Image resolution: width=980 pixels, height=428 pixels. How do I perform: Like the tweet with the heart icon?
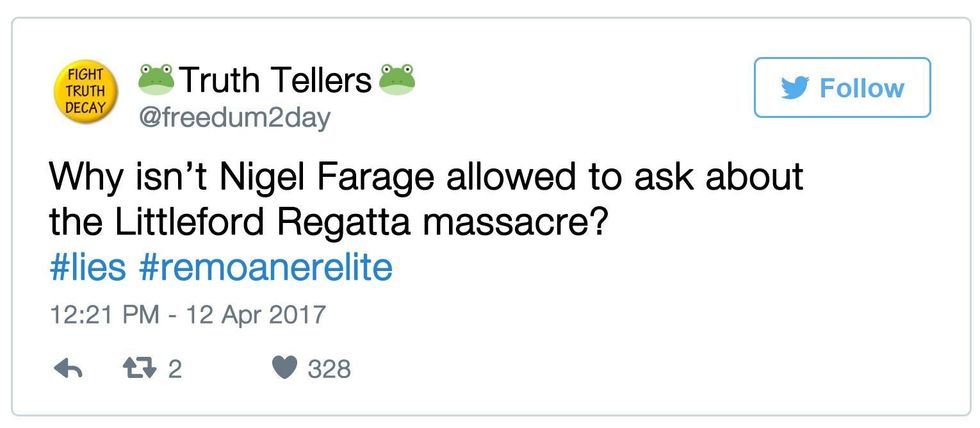(x=285, y=369)
